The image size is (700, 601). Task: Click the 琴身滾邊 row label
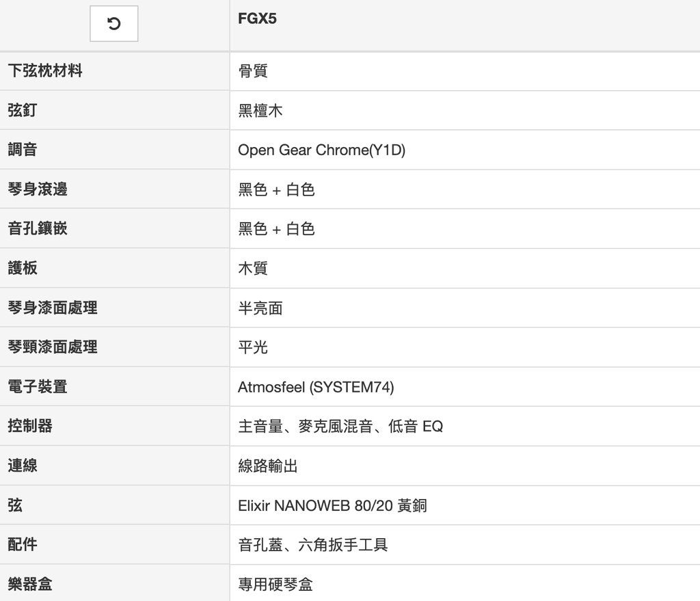pos(38,189)
